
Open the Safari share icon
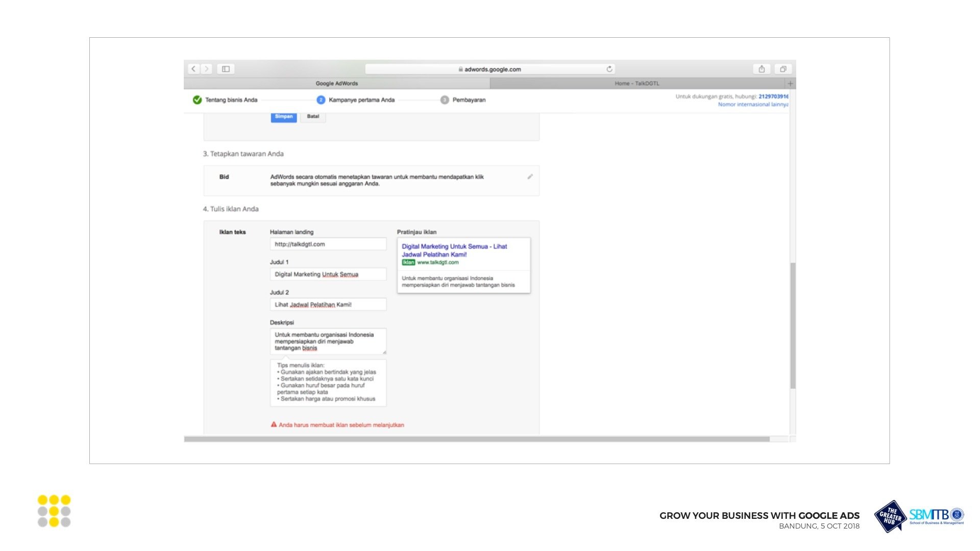[x=762, y=69]
